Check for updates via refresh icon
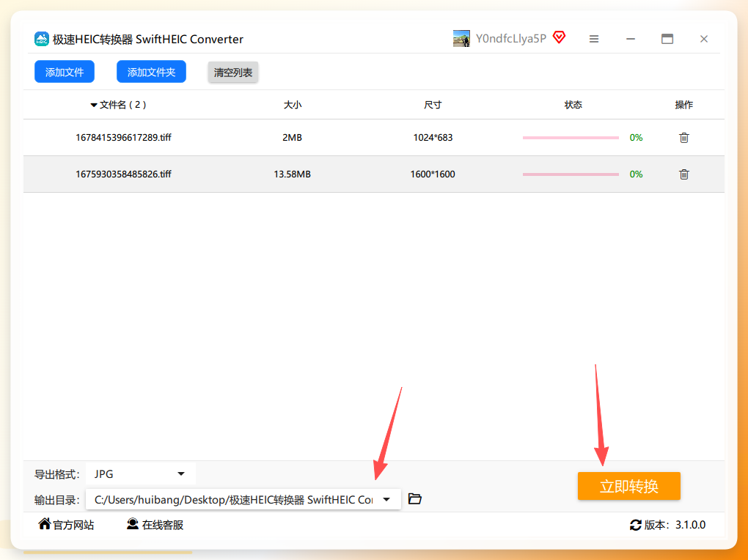Image resolution: width=748 pixels, height=560 pixels. pyautogui.click(x=635, y=525)
